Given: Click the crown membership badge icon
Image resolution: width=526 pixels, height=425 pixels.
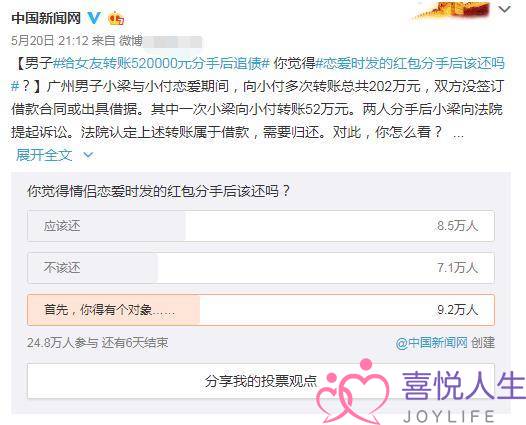Looking at the screenshot, I should [116, 18].
